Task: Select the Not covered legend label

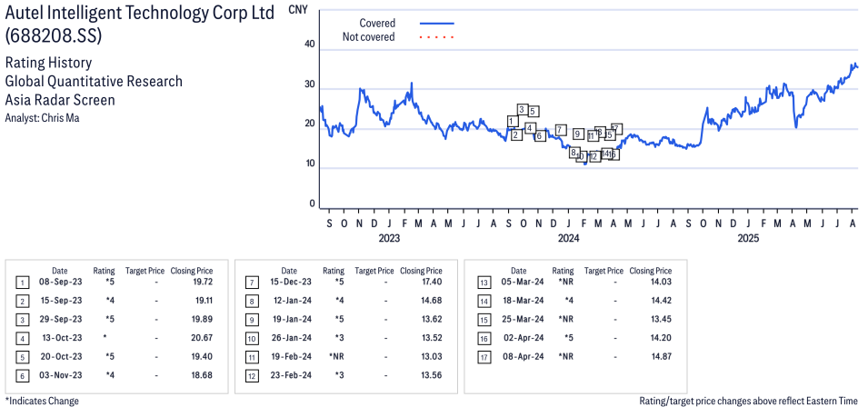Action: point(369,37)
